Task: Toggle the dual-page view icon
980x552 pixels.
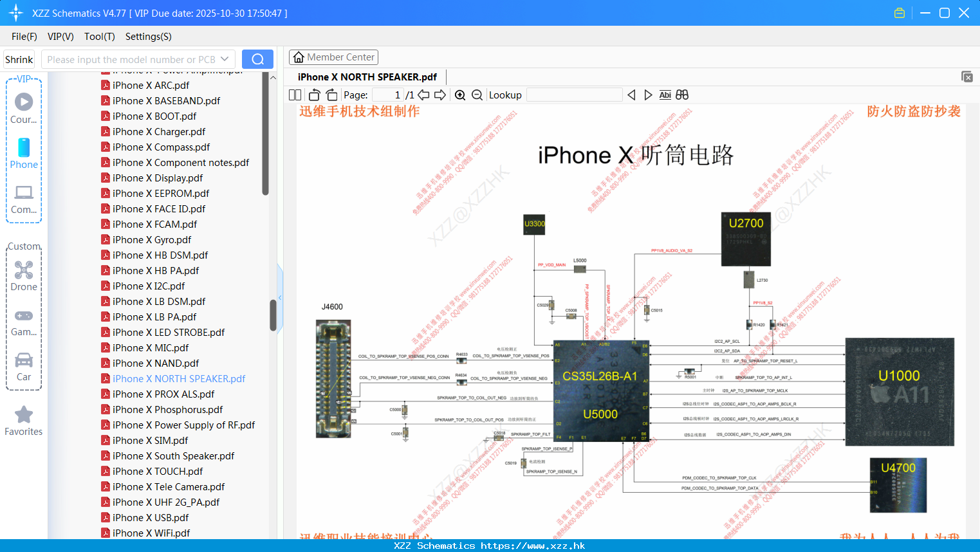Action: tap(295, 95)
